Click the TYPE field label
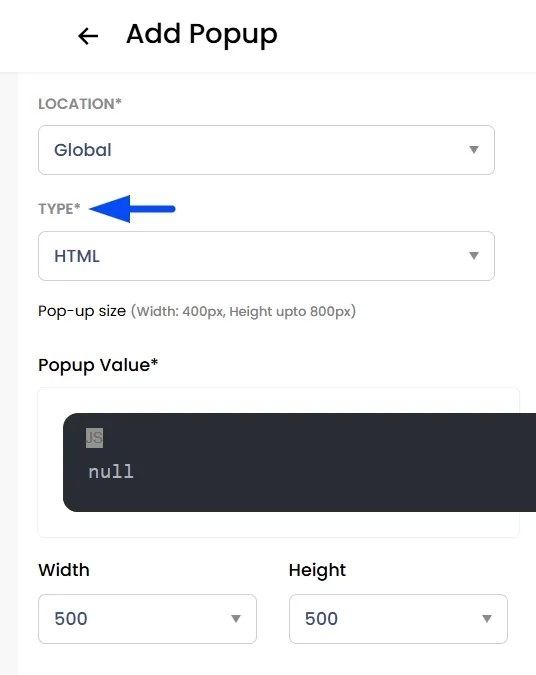 coord(59,209)
